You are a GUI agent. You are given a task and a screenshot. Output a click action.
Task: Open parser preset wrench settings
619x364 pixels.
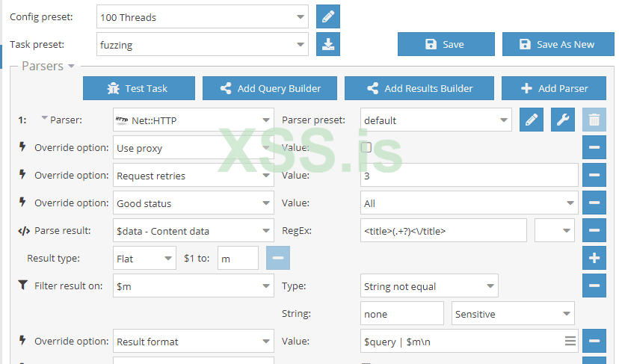coord(563,120)
